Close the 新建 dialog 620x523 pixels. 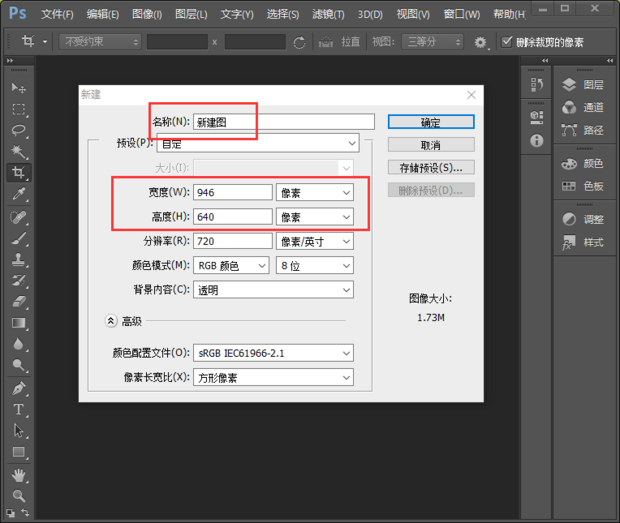point(471,95)
